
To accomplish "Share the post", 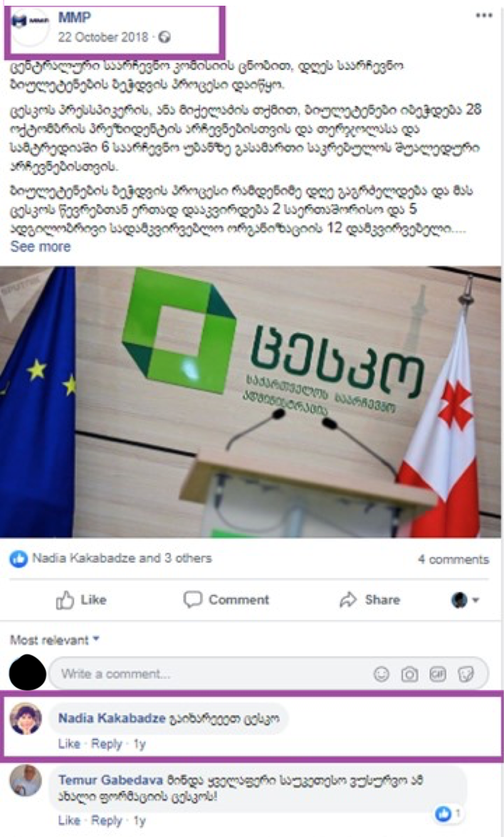I will click(369, 600).
